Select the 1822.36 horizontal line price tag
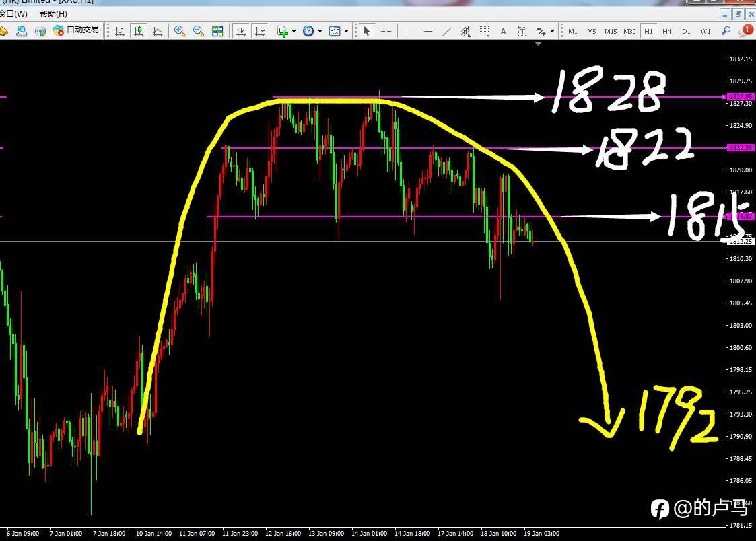The image size is (756, 541). [x=741, y=147]
